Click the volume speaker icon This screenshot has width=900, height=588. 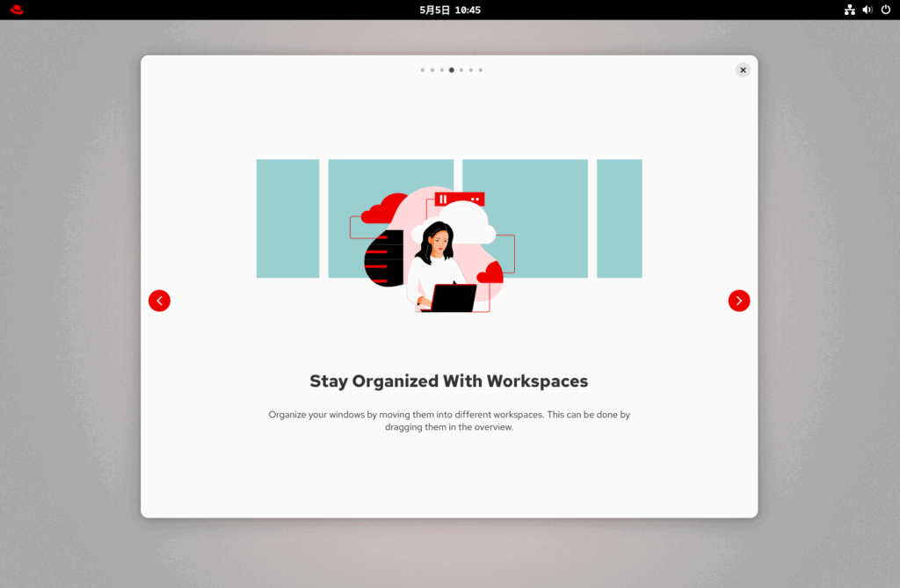pos(867,10)
